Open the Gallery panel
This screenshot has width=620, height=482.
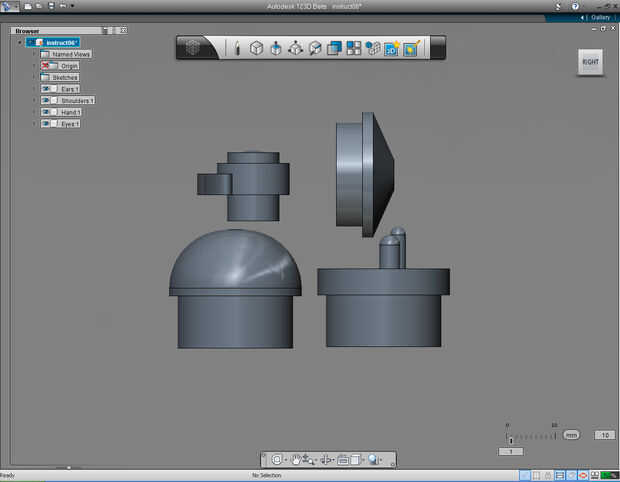point(599,17)
